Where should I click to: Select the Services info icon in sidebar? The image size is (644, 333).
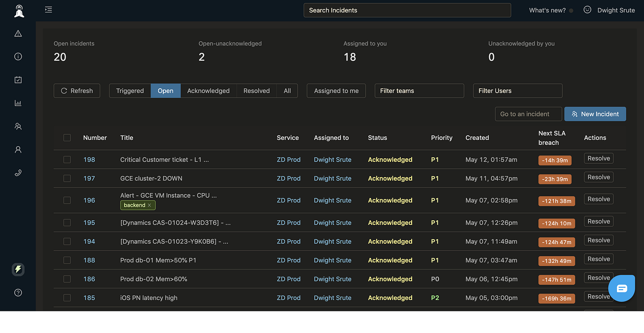(x=17, y=56)
